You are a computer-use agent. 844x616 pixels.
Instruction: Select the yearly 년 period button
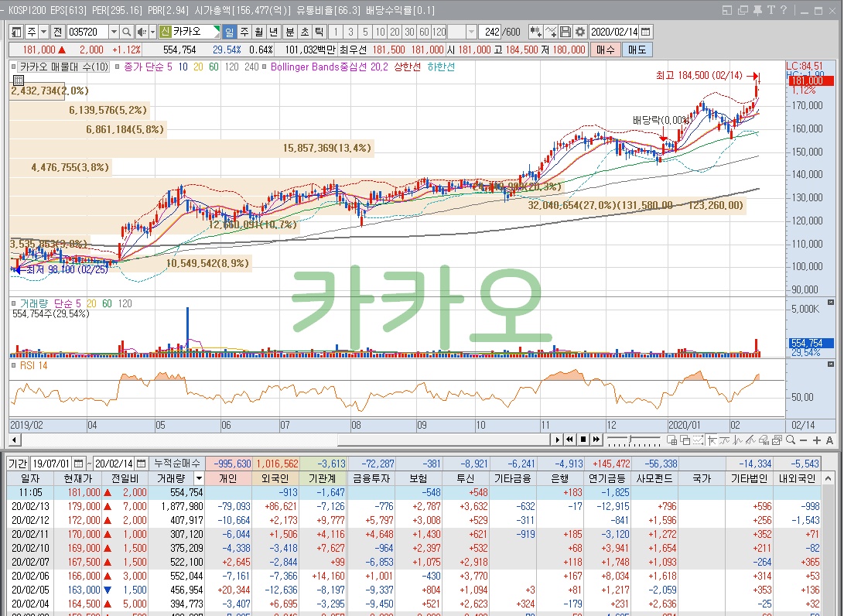click(273, 32)
